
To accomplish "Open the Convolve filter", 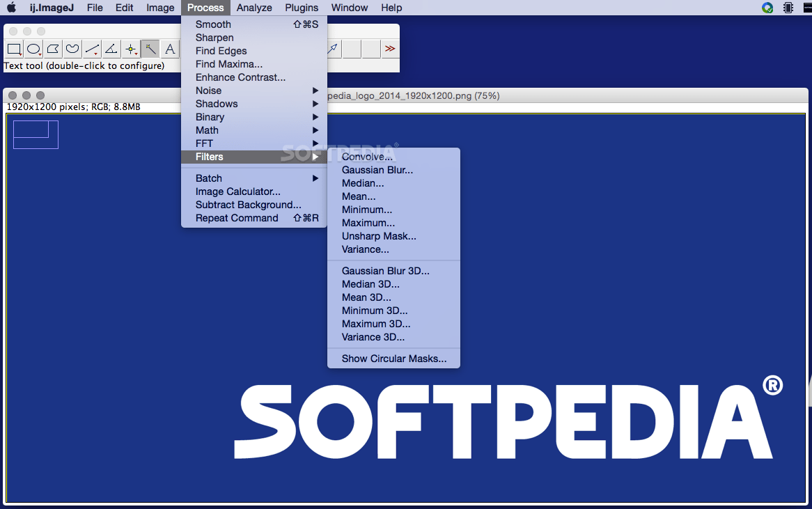I will (393, 157).
